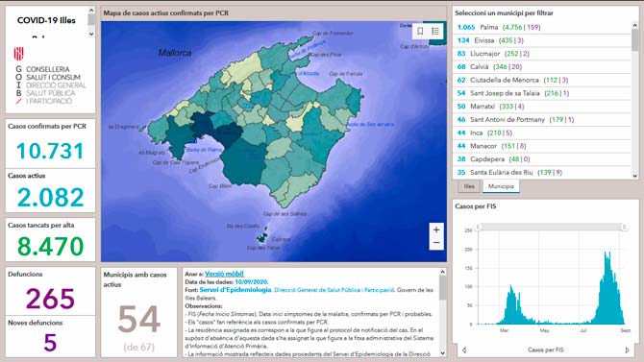Switch to the Municipis tab
Image resolution: width=644 pixels, height=362 pixels.
click(x=501, y=186)
